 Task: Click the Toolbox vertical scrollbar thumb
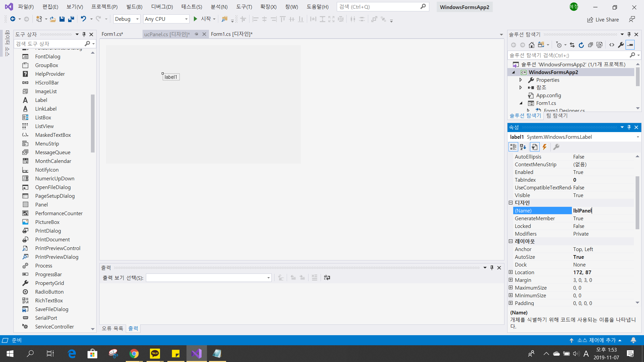(x=93, y=123)
